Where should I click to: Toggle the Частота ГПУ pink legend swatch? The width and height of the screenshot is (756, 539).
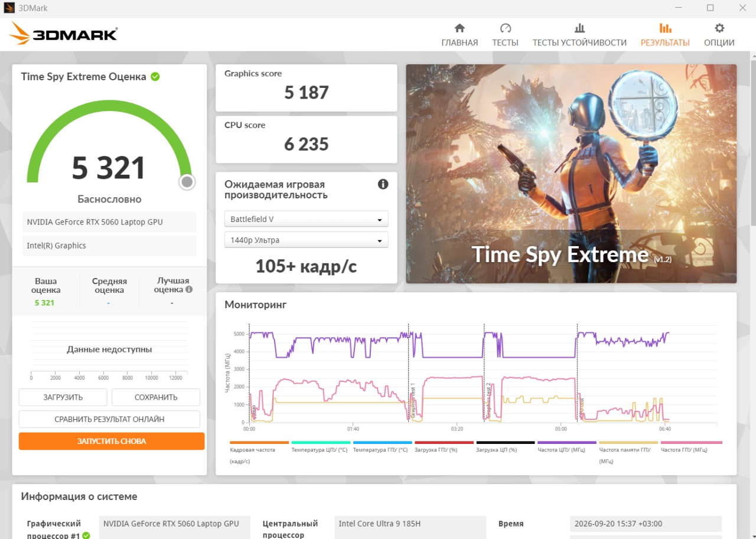click(691, 442)
